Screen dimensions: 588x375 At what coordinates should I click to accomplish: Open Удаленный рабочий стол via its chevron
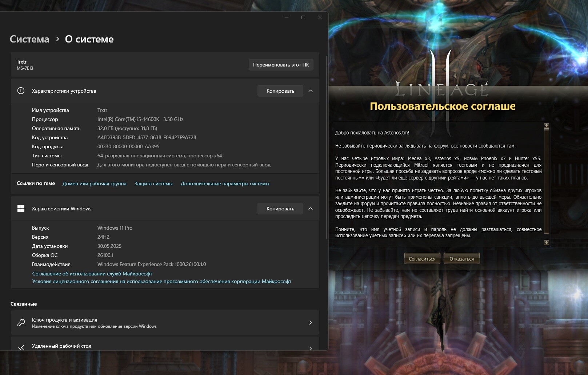pos(311,348)
